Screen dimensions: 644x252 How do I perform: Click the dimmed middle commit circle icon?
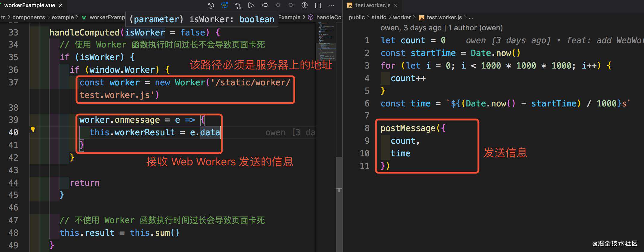tap(278, 5)
